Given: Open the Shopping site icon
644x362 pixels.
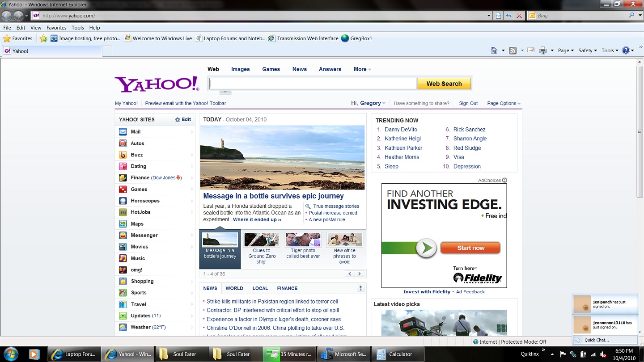Looking at the screenshot, I should pyautogui.click(x=123, y=281).
